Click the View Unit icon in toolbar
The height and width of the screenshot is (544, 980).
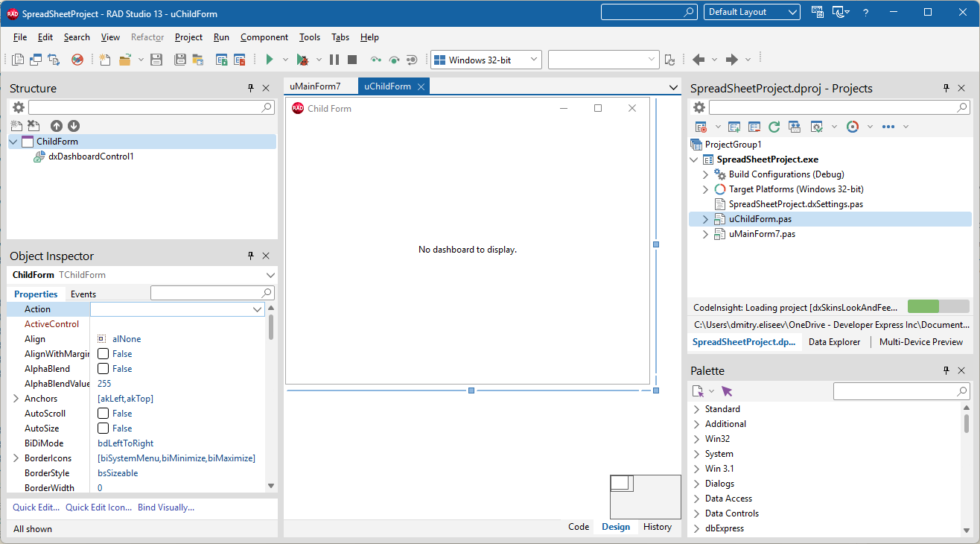click(18, 60)
